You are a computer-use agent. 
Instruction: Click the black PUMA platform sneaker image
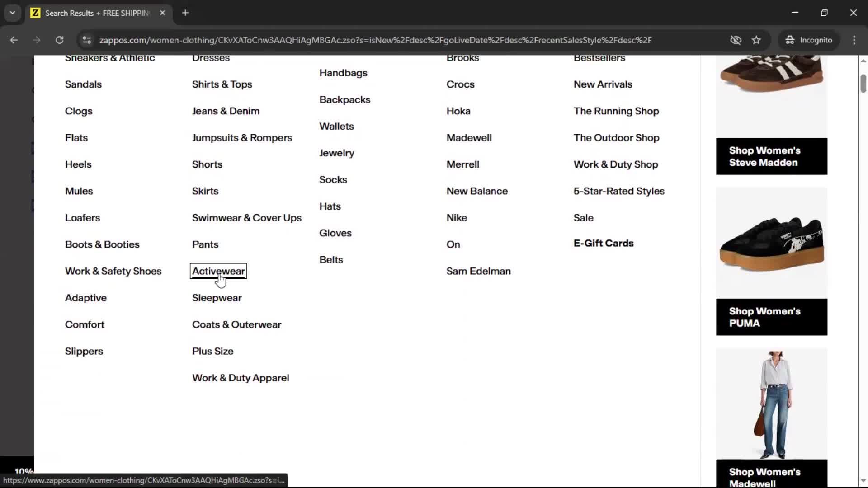[x=772, y=243]
